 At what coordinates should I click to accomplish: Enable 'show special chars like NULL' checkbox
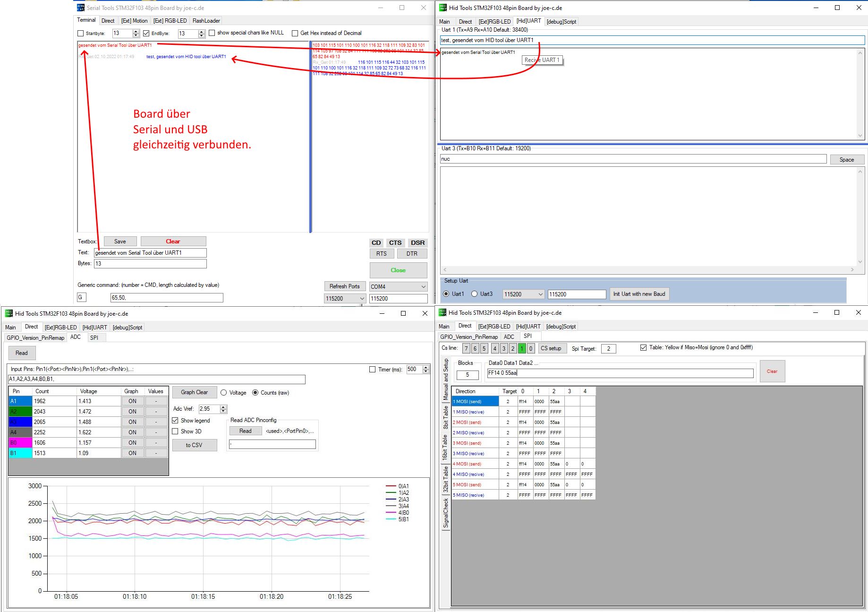point(212,33)
